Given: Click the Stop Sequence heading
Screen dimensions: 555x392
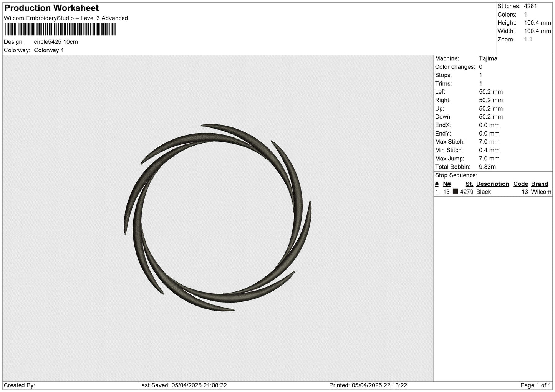Looking at the screenshot, I should tap(456, 175).
